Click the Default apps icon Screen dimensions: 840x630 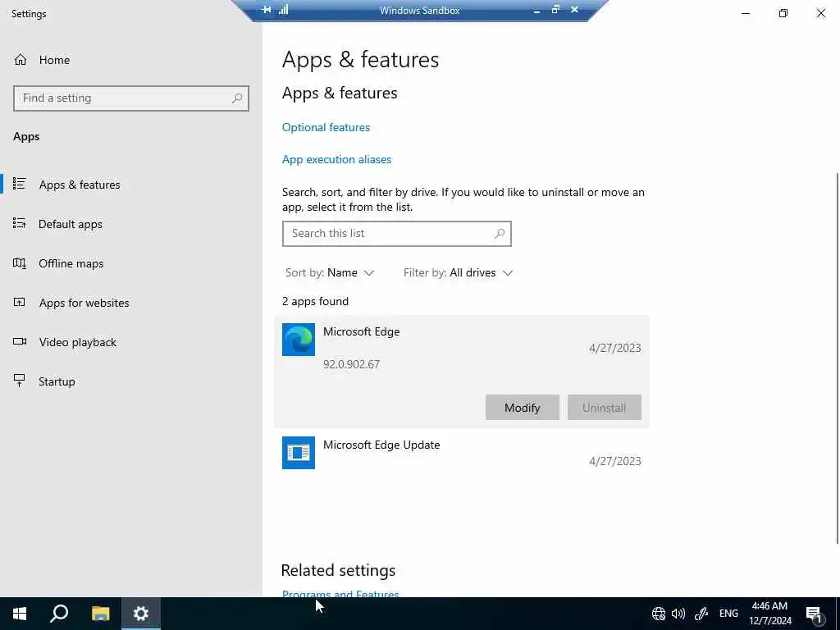(x=20, y=223)
